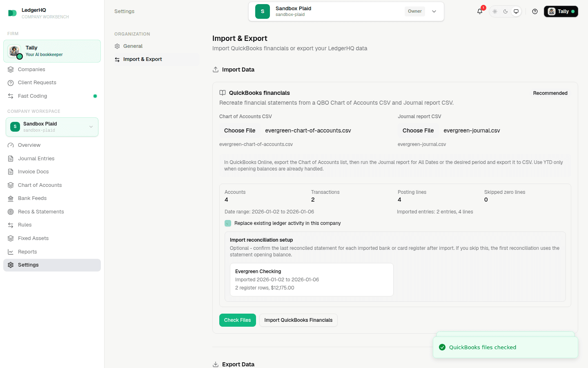Screen dimensions: 588x368
Task: Click the Skipped zero lines value
Action: coord(486,200)
